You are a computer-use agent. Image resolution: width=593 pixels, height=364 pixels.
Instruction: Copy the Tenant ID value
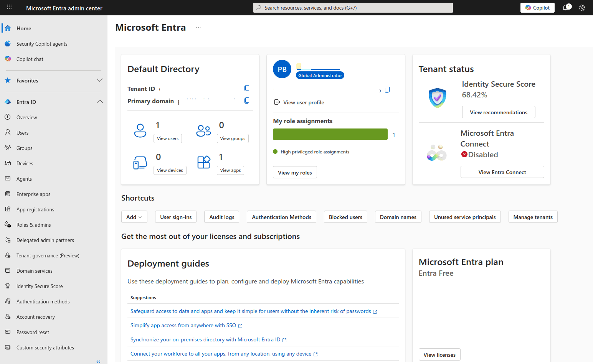[x=247, y=88]
